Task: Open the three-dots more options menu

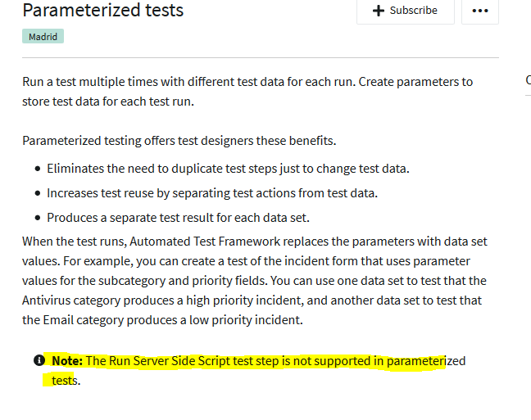Action: coord(480,11)
